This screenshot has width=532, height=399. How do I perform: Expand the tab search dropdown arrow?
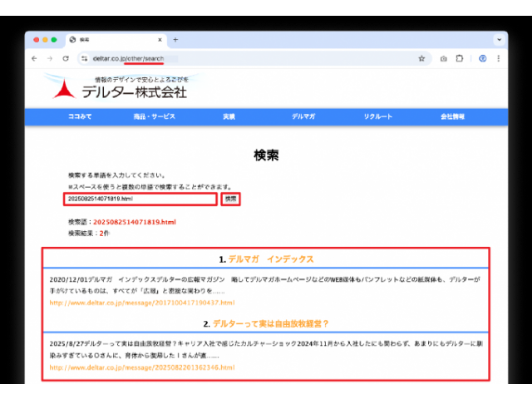[x=497, y=40]
